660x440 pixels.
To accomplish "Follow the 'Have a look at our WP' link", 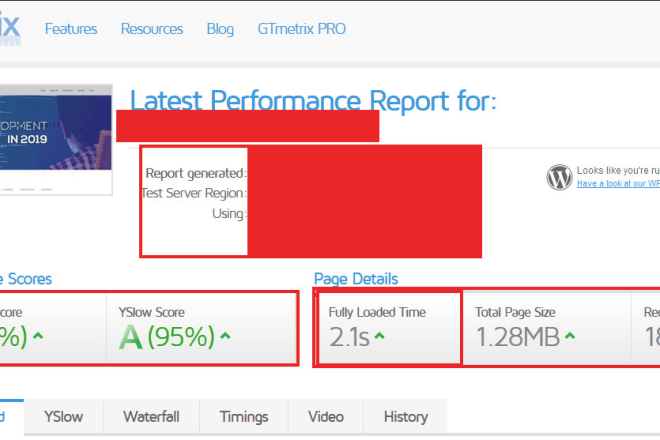I will tap(618, 184).
